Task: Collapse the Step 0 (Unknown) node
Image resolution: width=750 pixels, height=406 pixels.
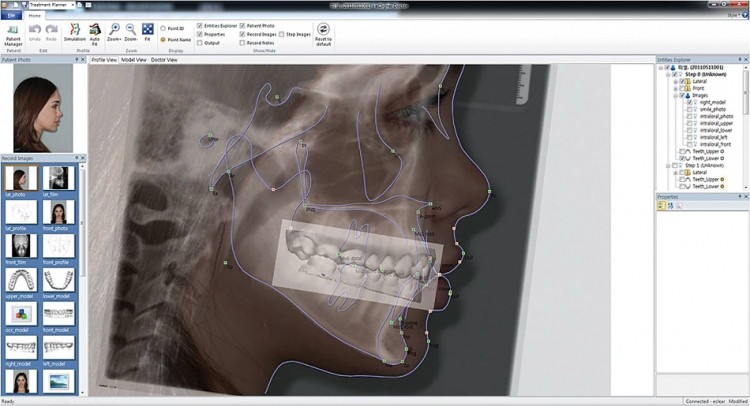Action: click(x=668, y=75)
